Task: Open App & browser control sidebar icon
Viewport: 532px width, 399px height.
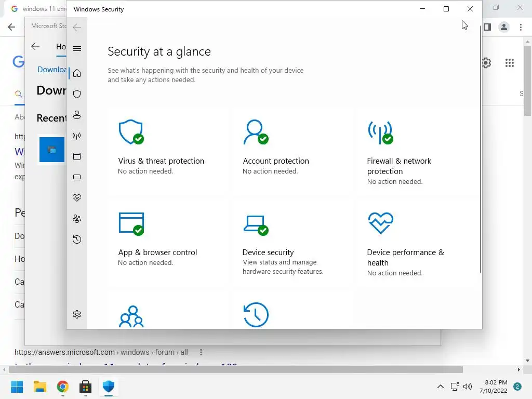Action: coord(77,156)
